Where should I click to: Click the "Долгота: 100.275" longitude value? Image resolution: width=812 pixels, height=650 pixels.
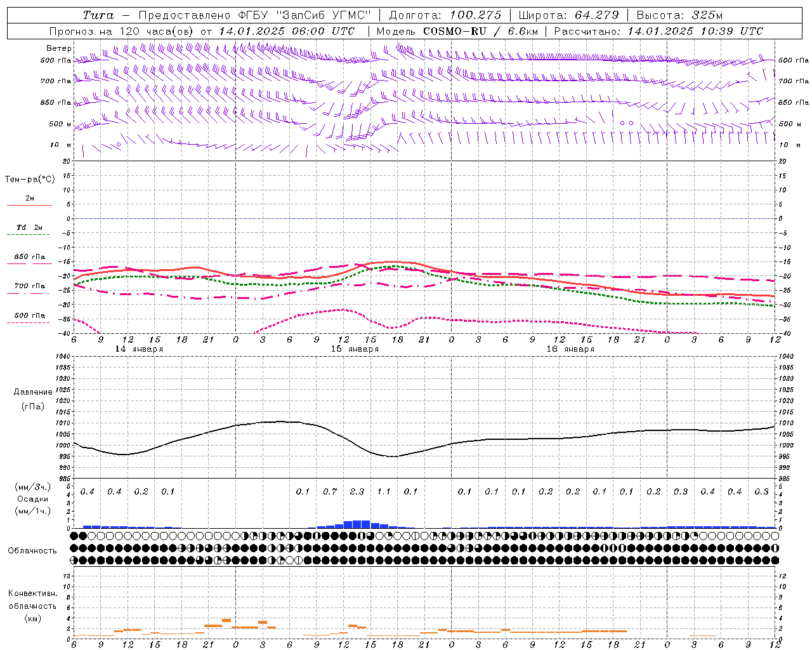tap(445, 15)
